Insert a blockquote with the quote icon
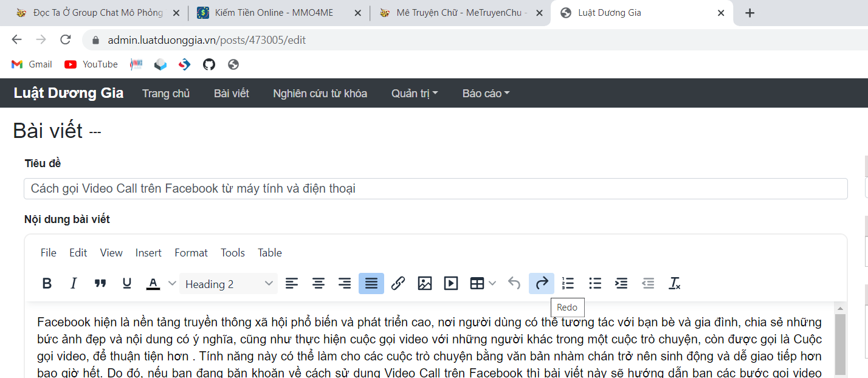The width and height of the screenshot is (868, 378). (x=100, y=283)
